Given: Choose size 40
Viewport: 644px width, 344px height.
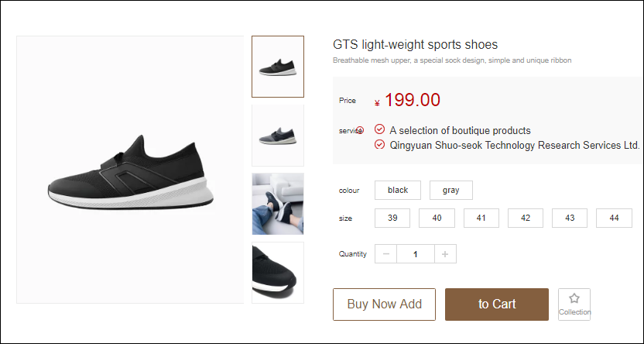Looking at the screenshot, I should 437,218.
